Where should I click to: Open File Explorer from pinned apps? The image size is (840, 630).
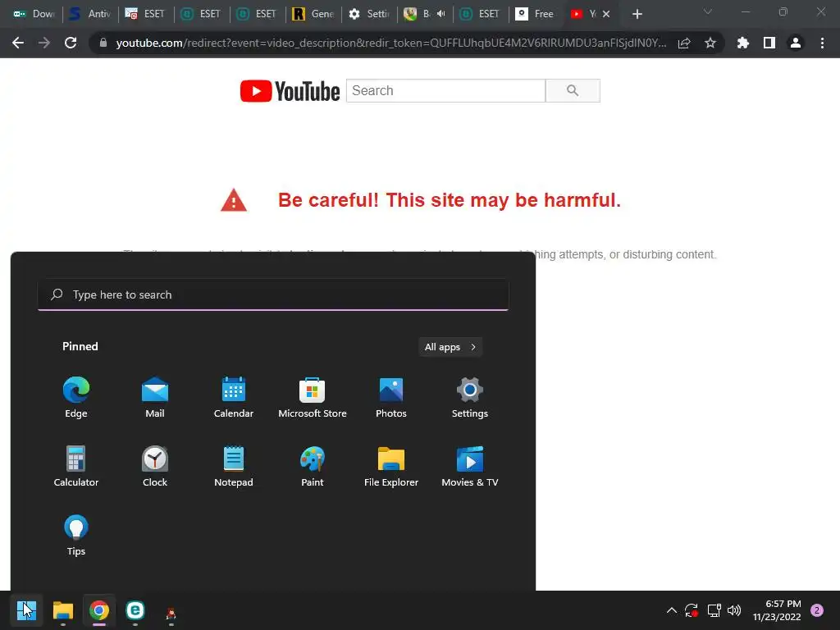pos(391,466)
